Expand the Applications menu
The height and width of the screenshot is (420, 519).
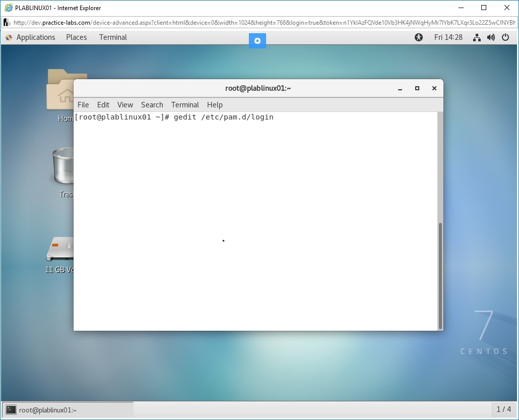35,37
